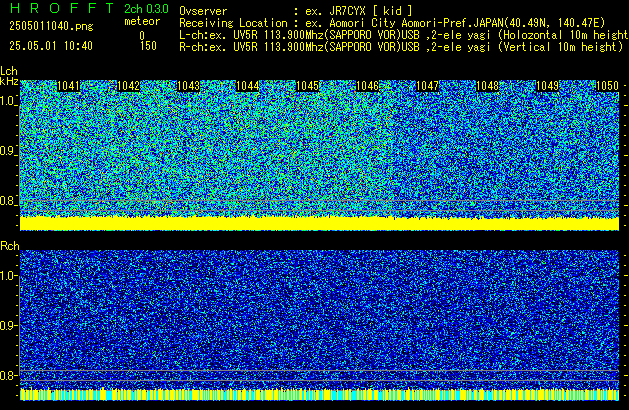Select the 1048 time marker
The image size is (629, 410).
[487, 86]
